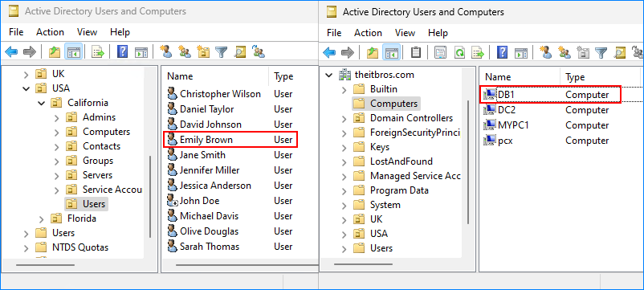Toggle the console tree in the user-list window
The width and height of the screenshot is (644, 290).
[75, 52]
